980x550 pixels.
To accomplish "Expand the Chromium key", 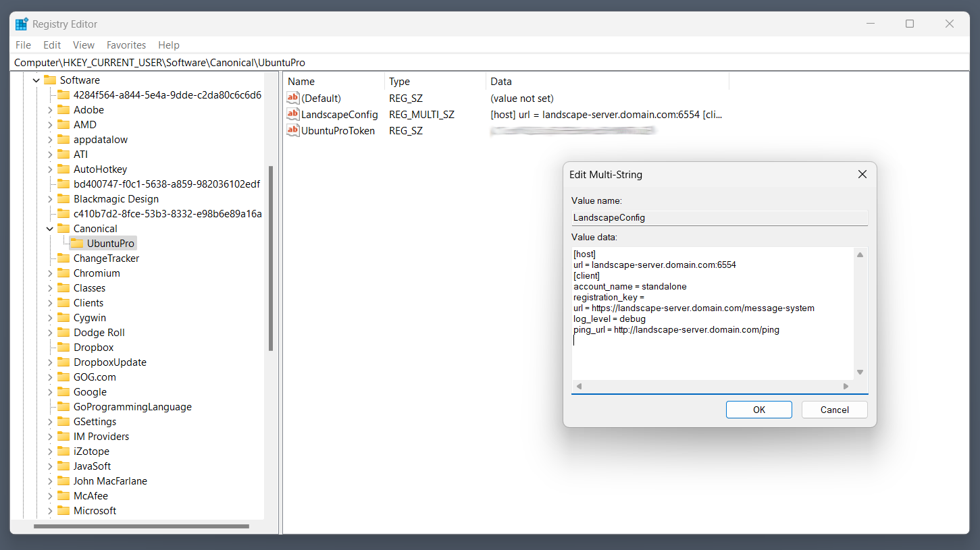I will pyautogui.click(x=50, y=273).
